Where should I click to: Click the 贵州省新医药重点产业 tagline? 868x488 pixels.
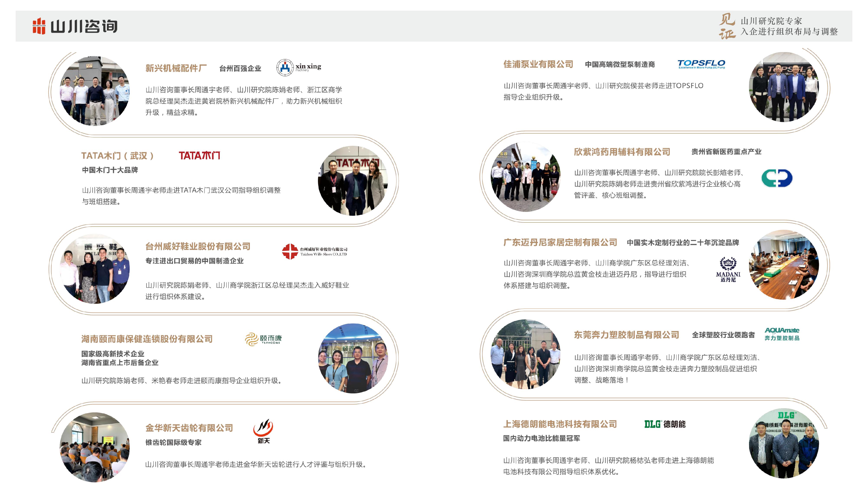click(727, 152)
